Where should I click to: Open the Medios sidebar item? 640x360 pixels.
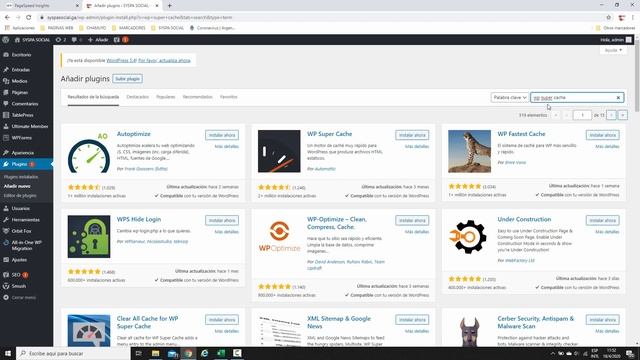click(19, 81)
